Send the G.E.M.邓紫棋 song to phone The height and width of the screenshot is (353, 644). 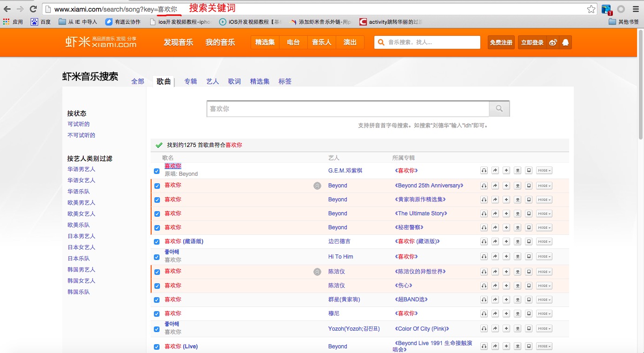pos(529,171)
